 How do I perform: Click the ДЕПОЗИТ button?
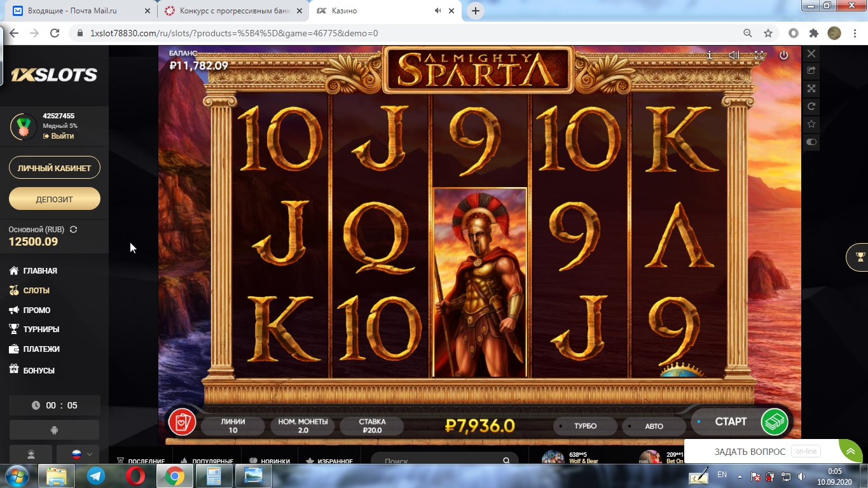click(55, 199)
